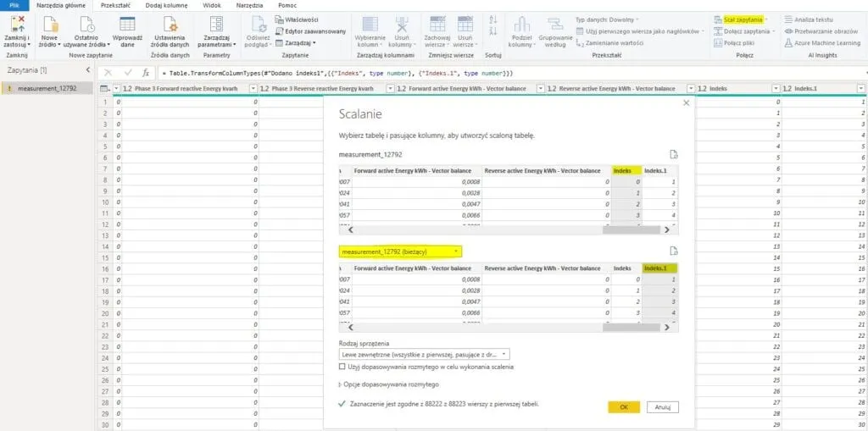This screenshot has height=431, width=868.
Task: Select the measurement_12792 query
Action: (47, 88)
